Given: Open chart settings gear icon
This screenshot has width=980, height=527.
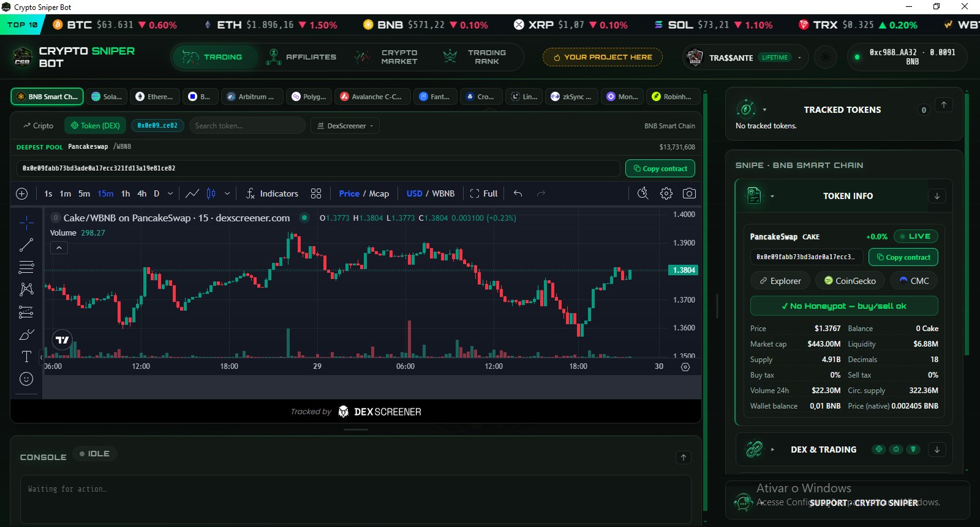Looking at the screenshot, I should click(666, 194).
